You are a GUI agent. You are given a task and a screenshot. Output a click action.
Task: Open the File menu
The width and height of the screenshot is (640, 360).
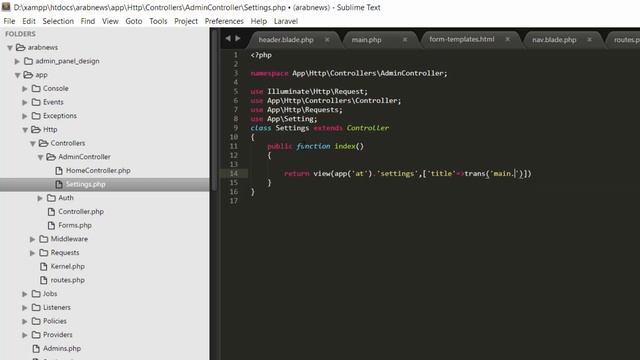tap(9, 21)
